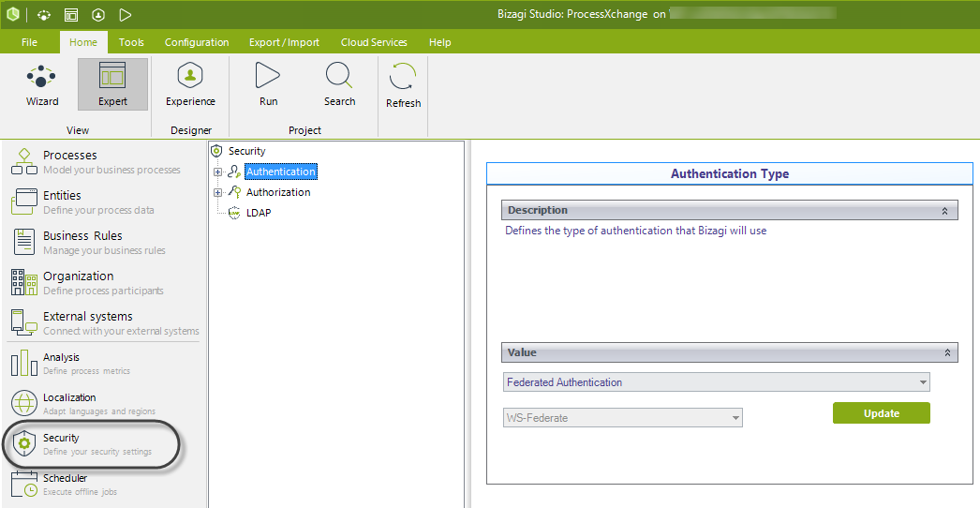Select the Authentication tree label
Image resolution: width=980 pixels, height=508 pixels.
tap(281, 172)
